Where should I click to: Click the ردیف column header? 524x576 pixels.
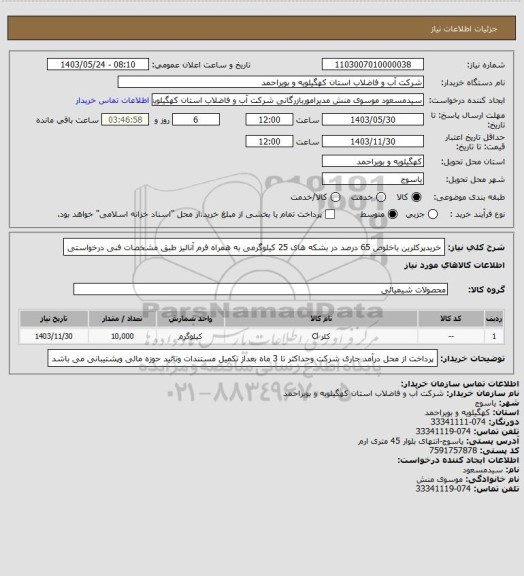494,318
